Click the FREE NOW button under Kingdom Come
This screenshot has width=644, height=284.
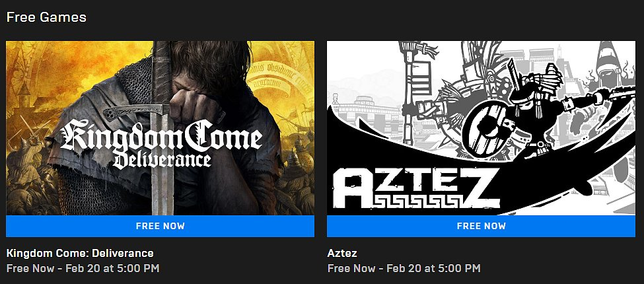(161, 226)
